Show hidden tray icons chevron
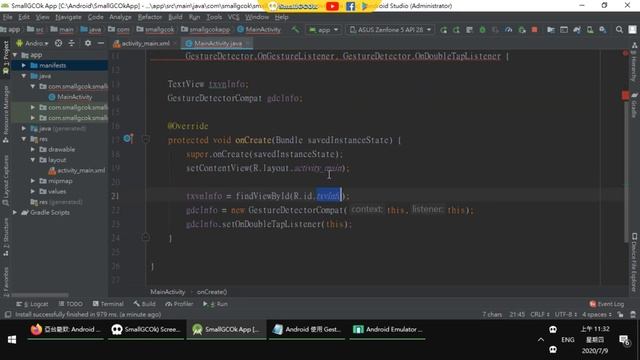 pyautogui.click(x=541, y=340)
